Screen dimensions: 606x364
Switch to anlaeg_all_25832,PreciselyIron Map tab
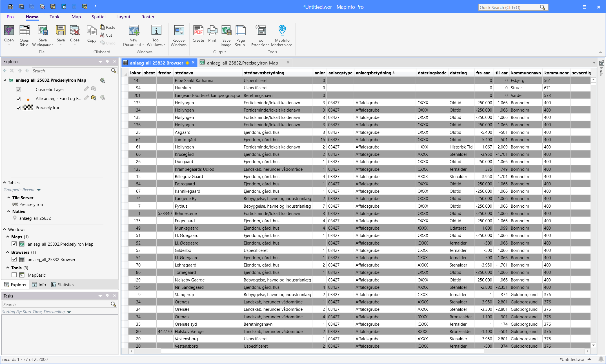(242, 63)
